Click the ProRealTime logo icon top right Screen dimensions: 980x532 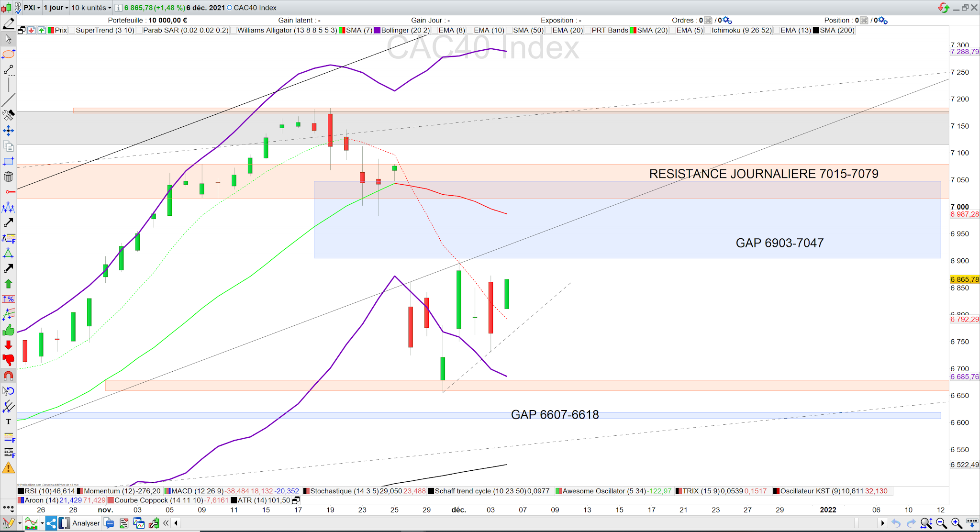click(943, 7)
